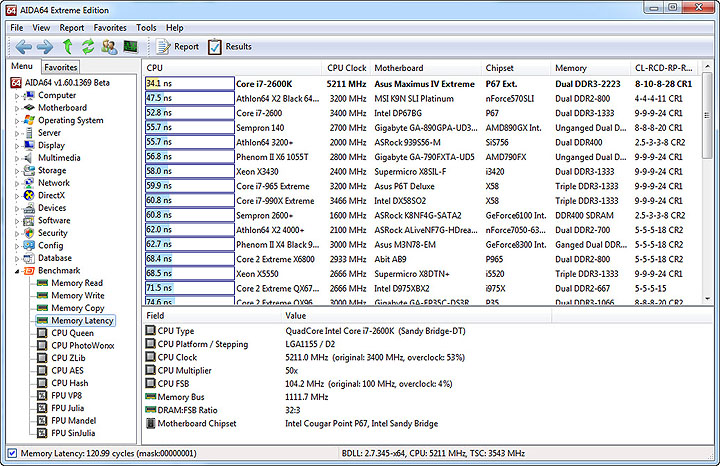
Task: Expand the Display tree node
Action: click(17, 146)
